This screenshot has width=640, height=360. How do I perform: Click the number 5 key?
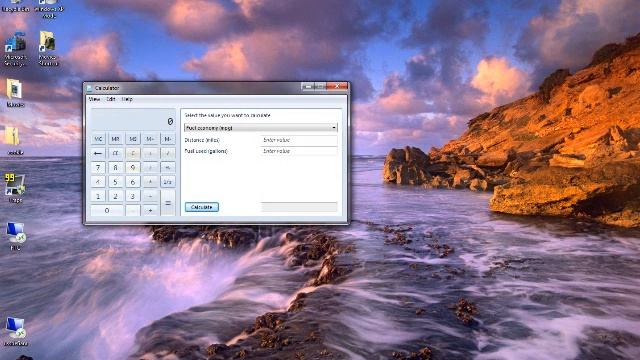(116, 182)
